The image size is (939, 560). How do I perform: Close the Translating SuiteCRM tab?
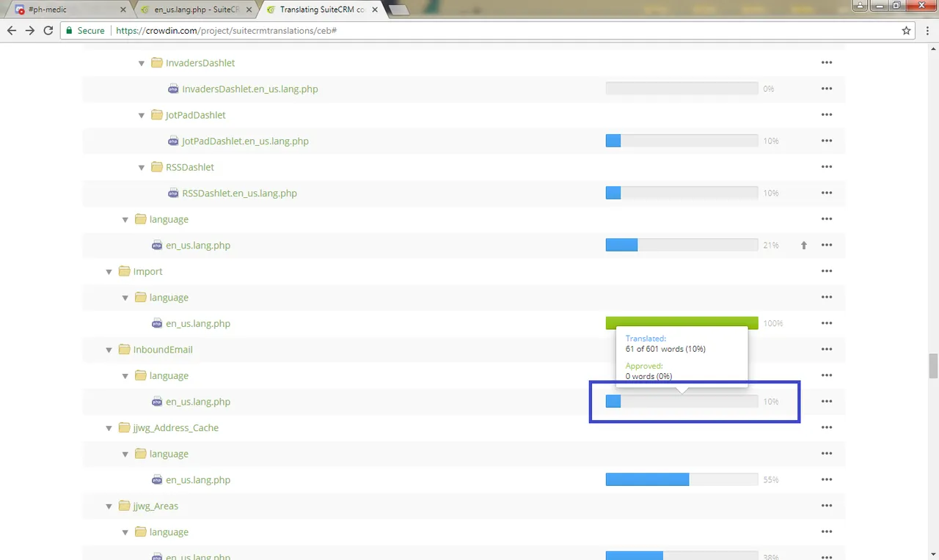click(x=375, y=10)
